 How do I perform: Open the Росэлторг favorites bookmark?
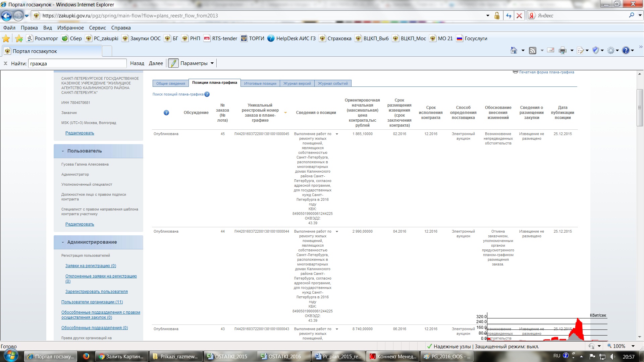(42, 39)
